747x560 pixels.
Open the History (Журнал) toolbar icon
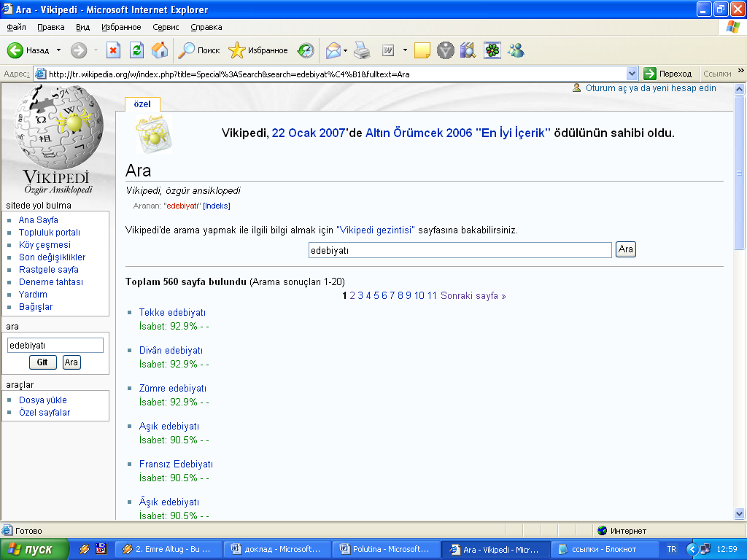(306, 50)
